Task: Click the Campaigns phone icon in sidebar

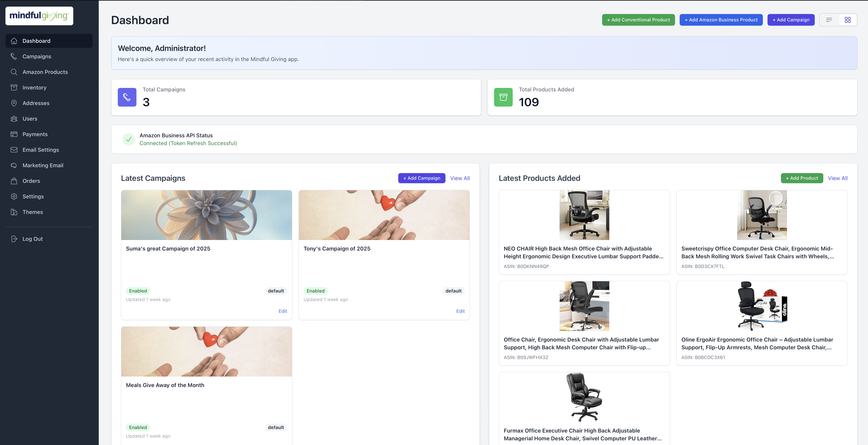Action: click(14, 56)
